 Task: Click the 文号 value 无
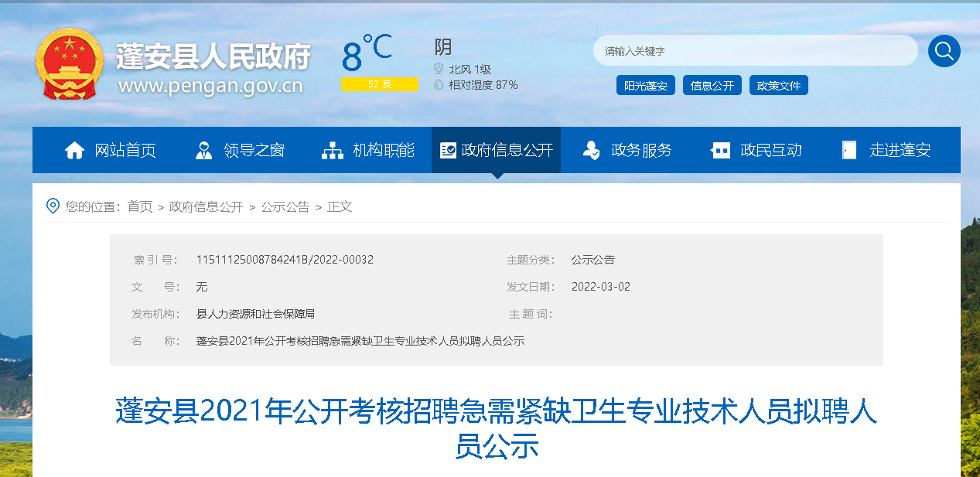pyautogui.click(x=202, y=287)
